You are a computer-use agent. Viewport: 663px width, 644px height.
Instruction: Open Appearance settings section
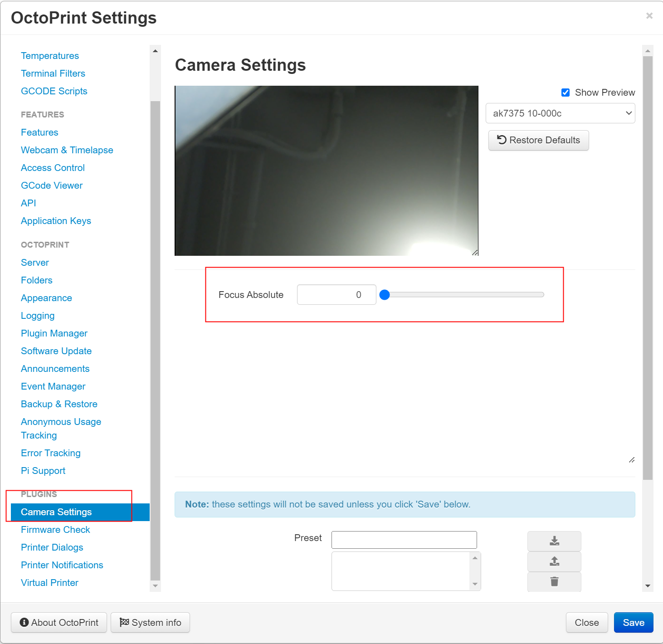click(46, 298)
